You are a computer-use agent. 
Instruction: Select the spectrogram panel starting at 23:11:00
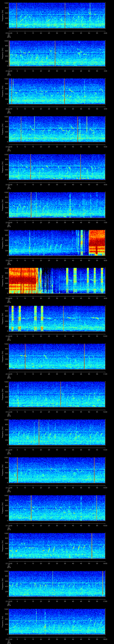point(57,394)
